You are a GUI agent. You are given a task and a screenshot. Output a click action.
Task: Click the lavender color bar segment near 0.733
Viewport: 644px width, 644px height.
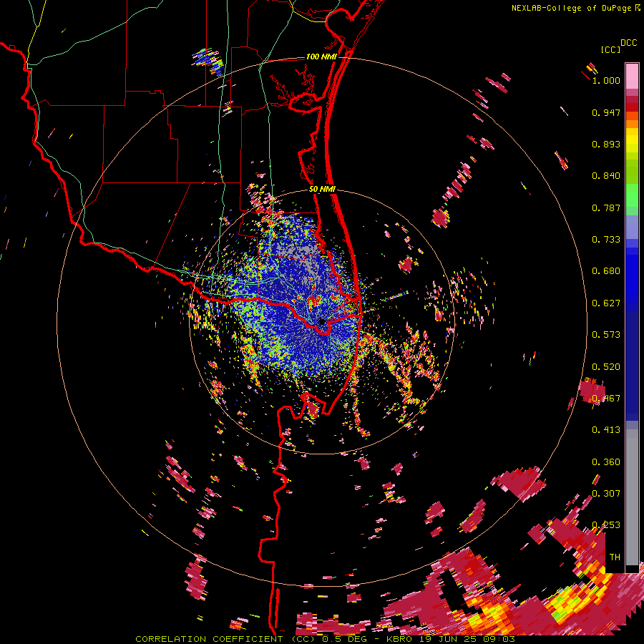[x=632, y=227]
